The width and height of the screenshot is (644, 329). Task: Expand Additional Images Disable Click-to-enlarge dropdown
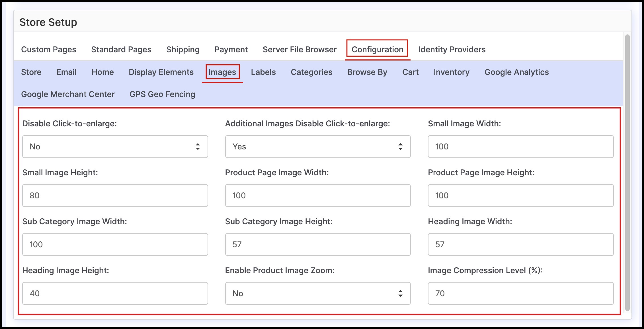click(318, 147)
